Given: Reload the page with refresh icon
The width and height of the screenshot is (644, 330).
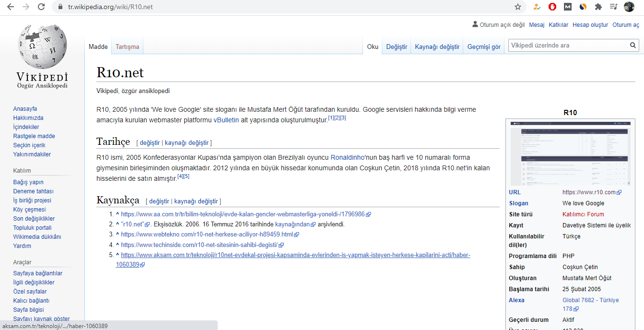Looking at the screenshot, I should [x=41, y=7].
